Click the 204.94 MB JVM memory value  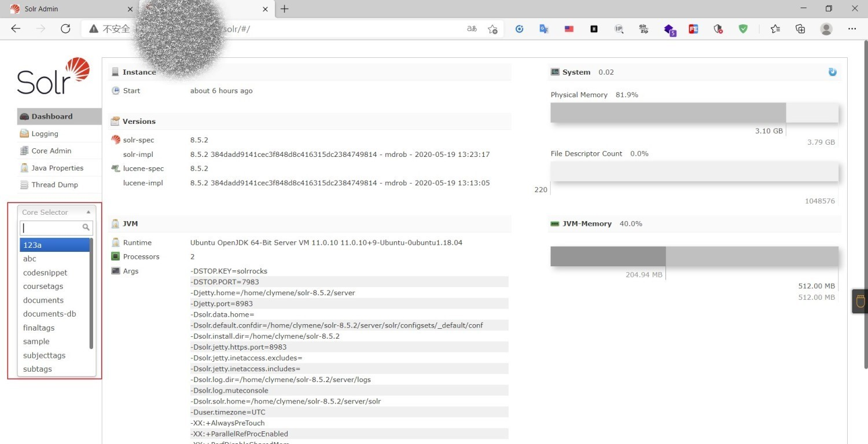pos(644,275)
